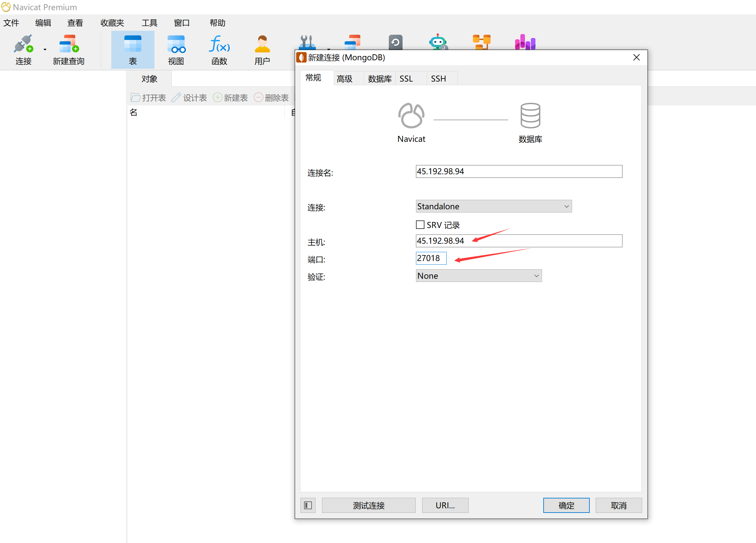Select the 对象 tab in main window
Image resolution: width=756 pixels, height=543 pixels.
[x=149, y=79]
